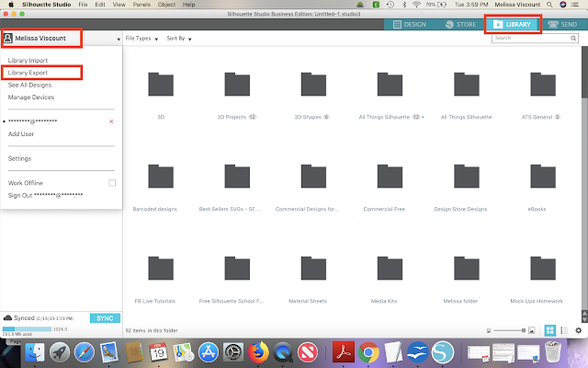Click the cloud storage usage bar

tap(27, 329)
